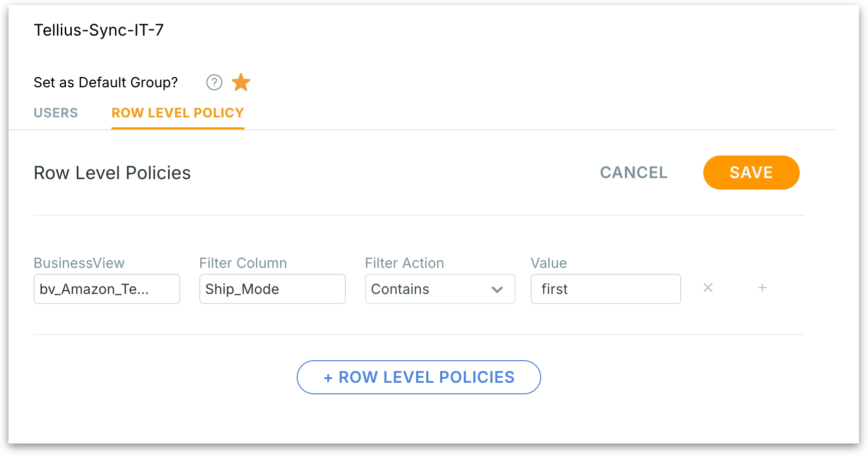The width and height of the screenshot is (868, 456).
Task: Click the "Set as Default Group?" label
Action: pyautogui.click(x=106, y=82)
